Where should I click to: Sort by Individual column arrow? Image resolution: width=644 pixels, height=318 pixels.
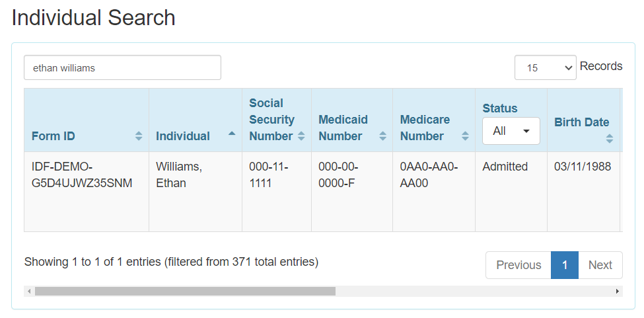coord(232,134)
